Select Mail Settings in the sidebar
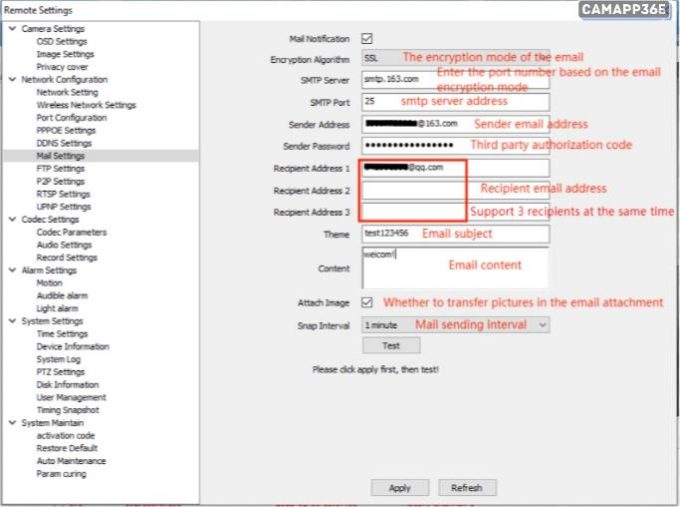The height and width of the screenshot is (507, 680). [x=60, y=156]
